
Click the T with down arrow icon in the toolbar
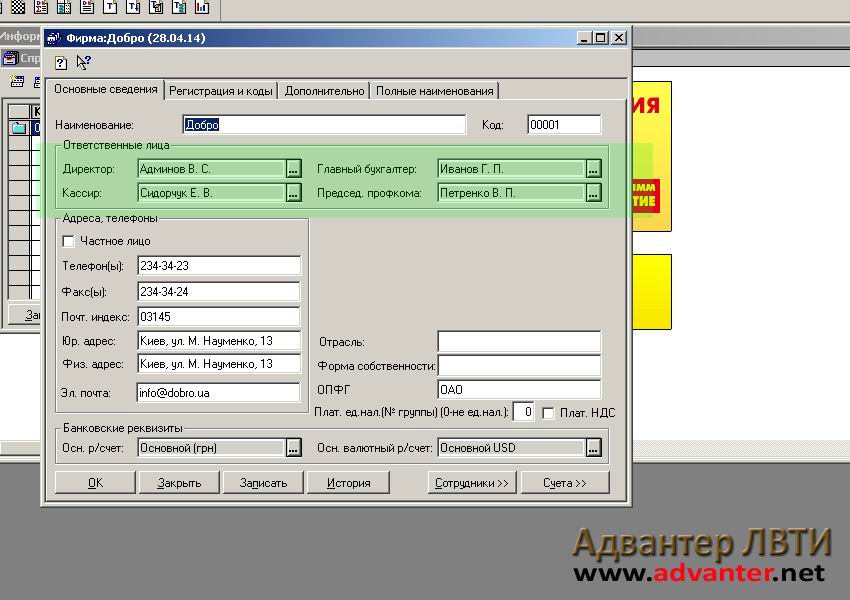133,7
